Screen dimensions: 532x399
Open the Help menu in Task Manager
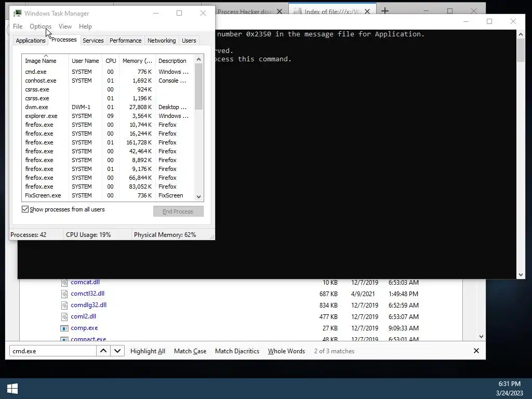tap(85, 26)
